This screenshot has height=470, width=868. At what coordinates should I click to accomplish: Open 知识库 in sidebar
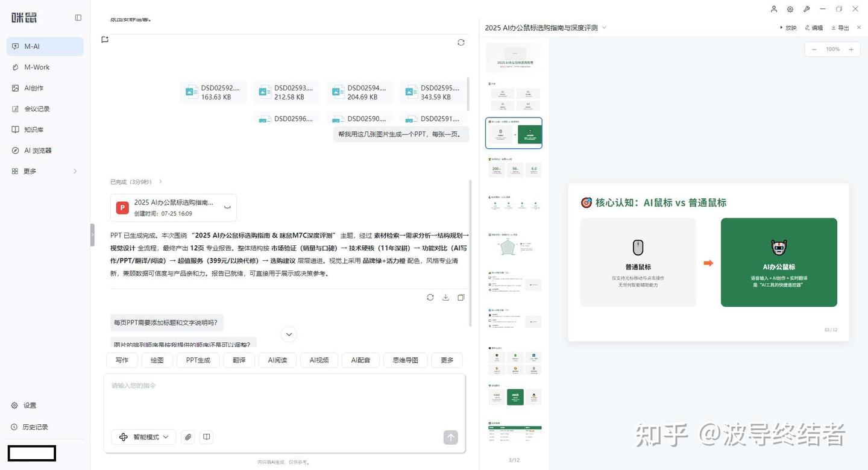(45, 130)
